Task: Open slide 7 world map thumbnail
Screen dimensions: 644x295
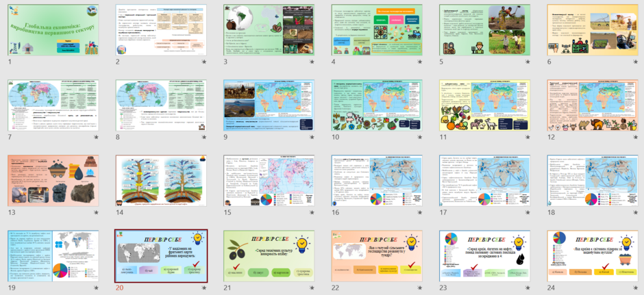Action: (x=53, y=105)
